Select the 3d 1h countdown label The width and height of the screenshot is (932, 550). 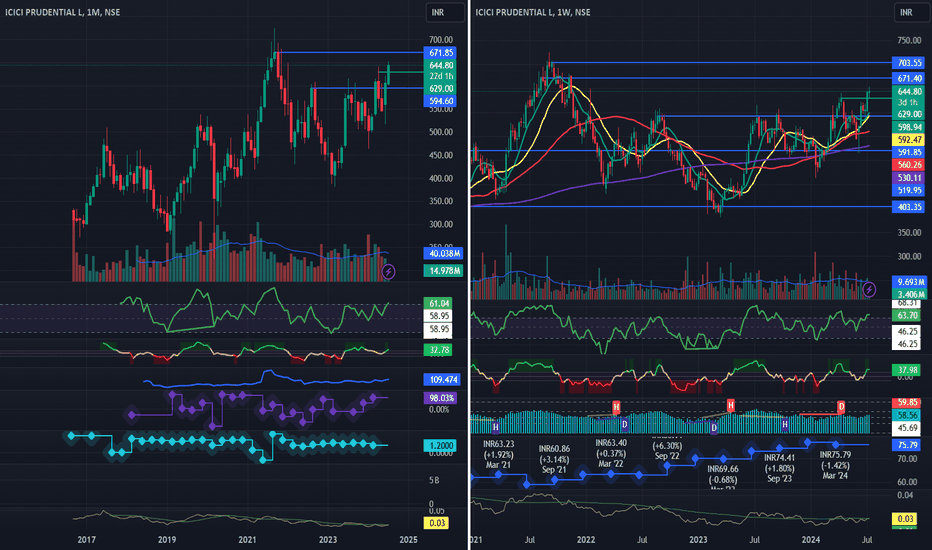point(909,103)
